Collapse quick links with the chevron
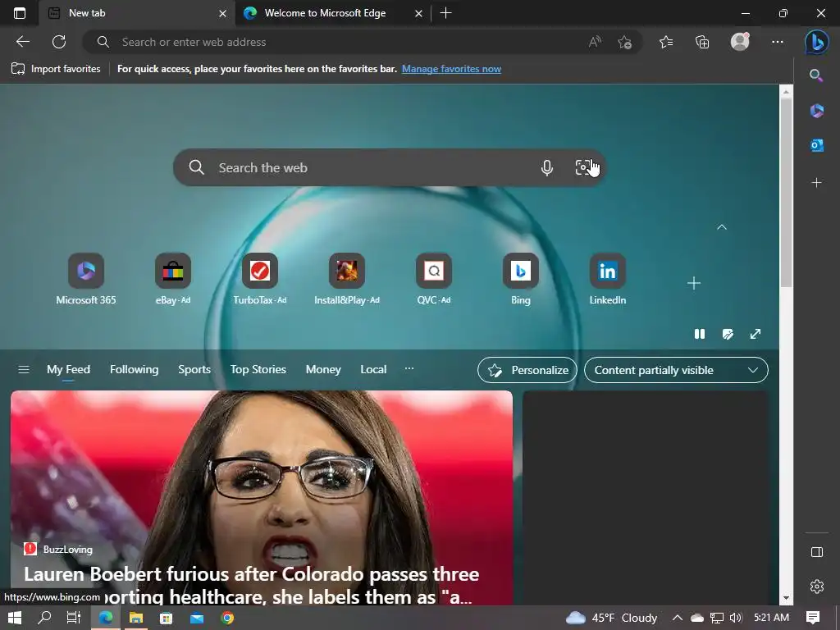Viewport: 840px width, 630px height. (x=722, y=227)
